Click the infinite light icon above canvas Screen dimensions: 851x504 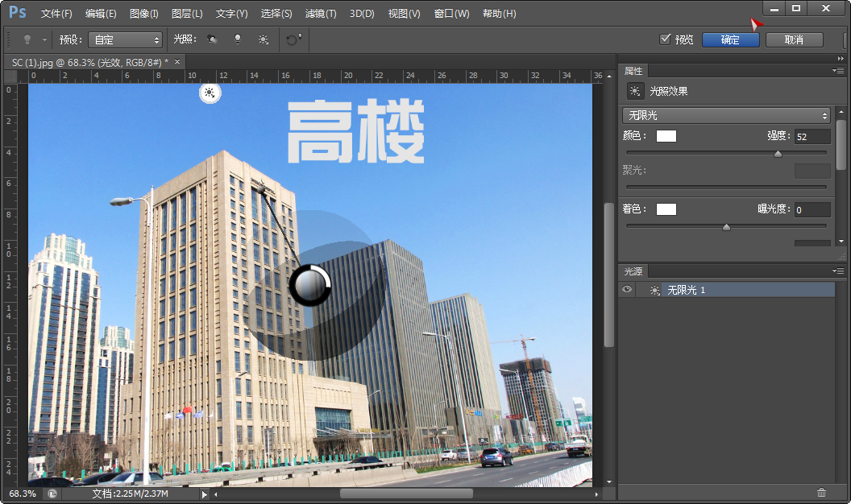pos(210,93)
